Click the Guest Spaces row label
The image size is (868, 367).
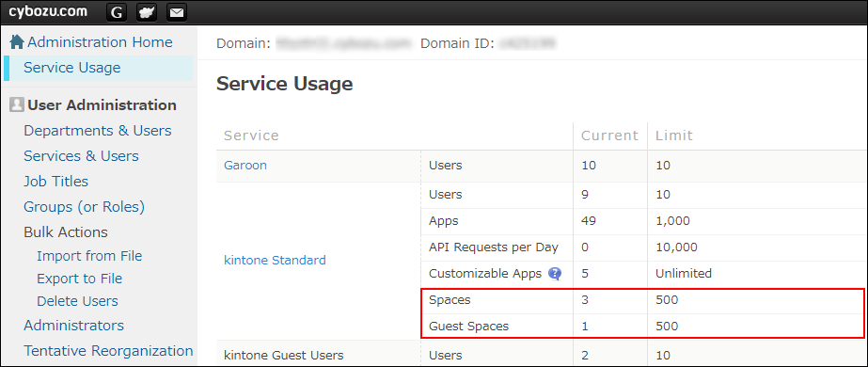[x=468, y=327]
